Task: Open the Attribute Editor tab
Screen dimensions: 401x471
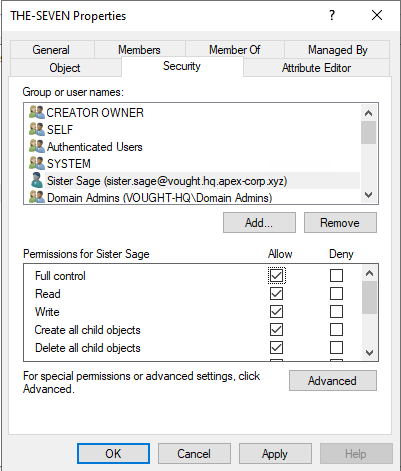Action: pos(316,68)
